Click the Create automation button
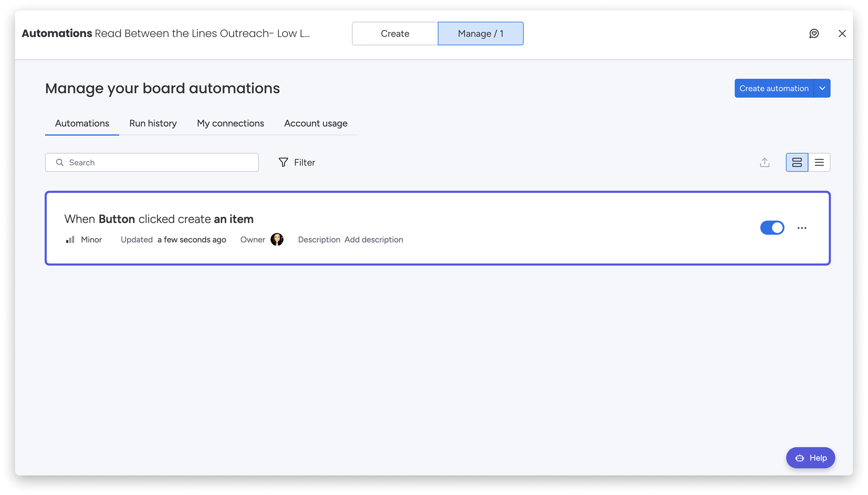The image size is (868, 495). point(774,88)
